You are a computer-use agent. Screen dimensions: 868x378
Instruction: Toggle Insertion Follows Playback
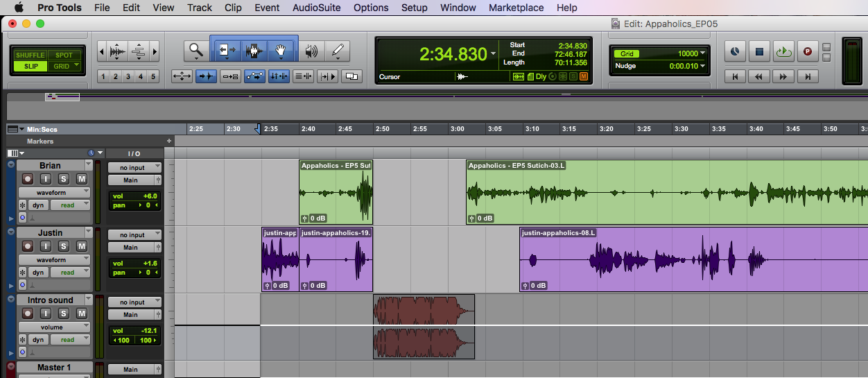(x=327, y=76)
